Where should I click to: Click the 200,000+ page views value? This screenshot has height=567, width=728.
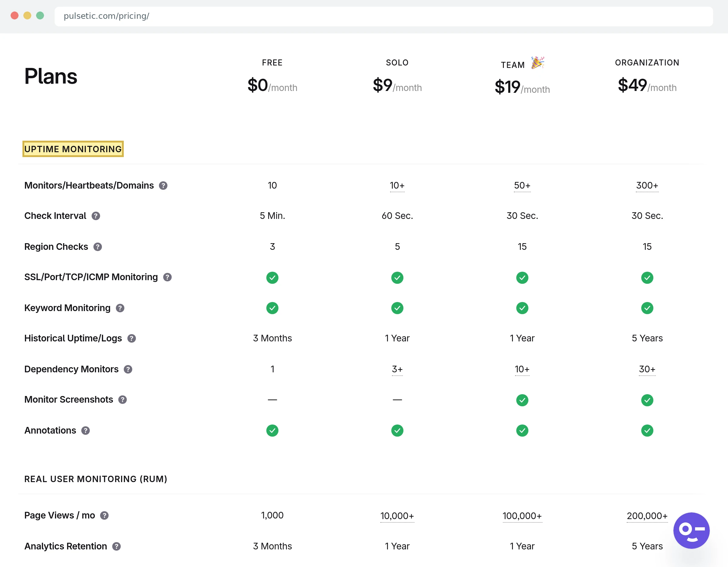point(647,516)
